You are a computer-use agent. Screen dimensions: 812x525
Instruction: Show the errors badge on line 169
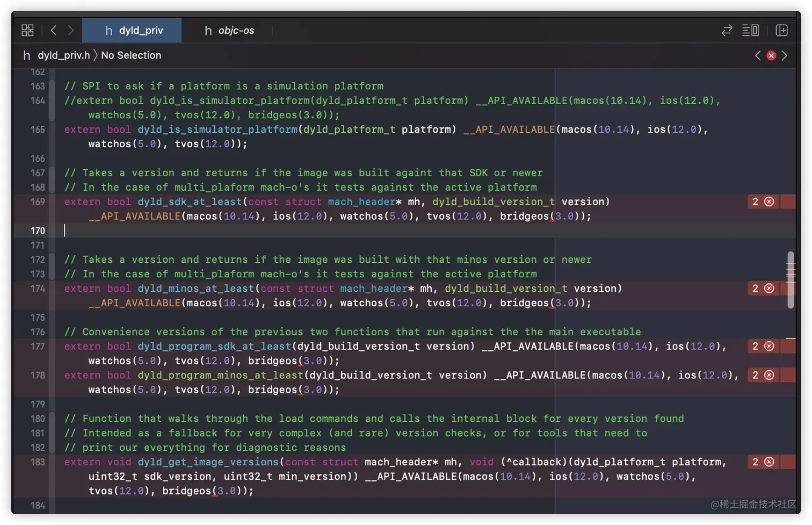tap(763, 202)
